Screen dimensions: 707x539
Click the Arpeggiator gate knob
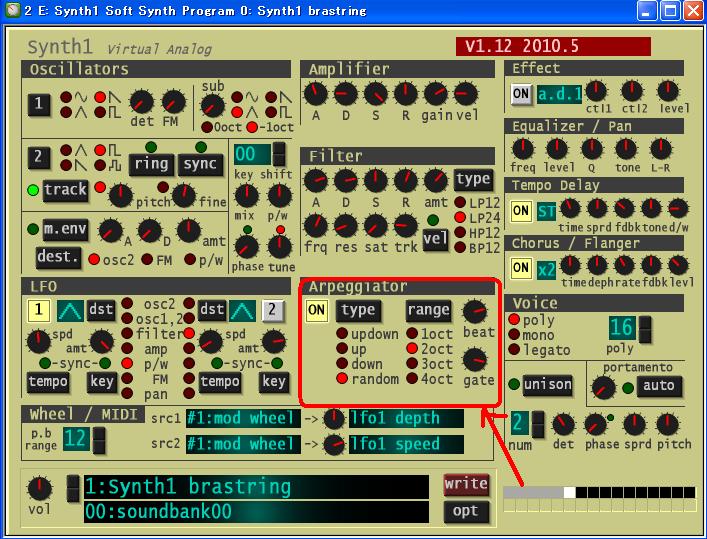[x=475, y=359]
